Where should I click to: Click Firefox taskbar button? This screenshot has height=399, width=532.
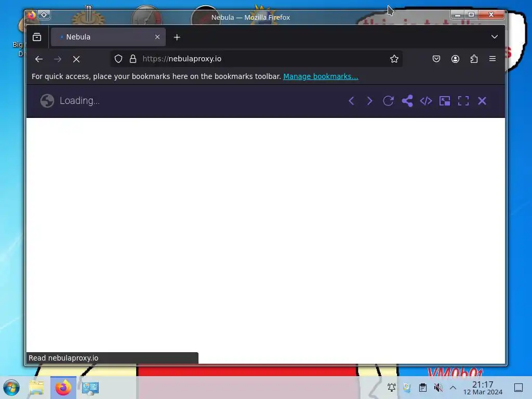(x=63, y=388)
